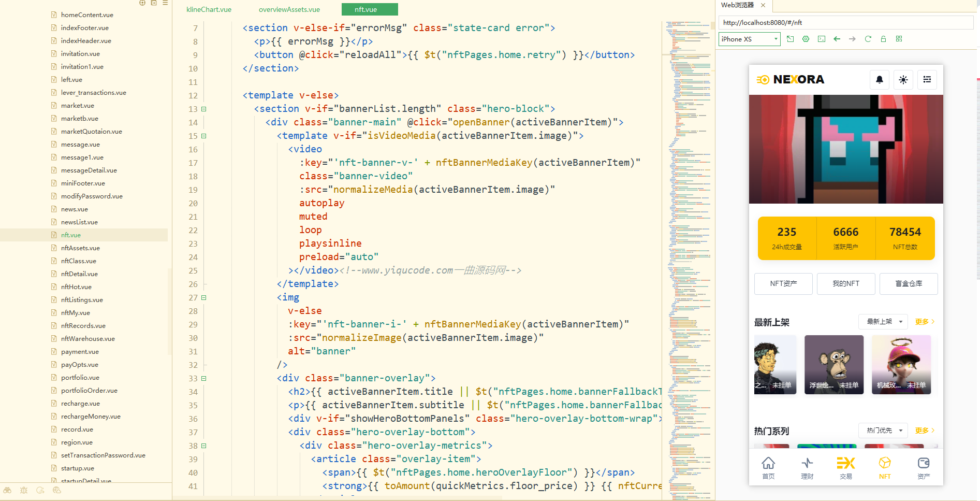Collapse code fold at line 38
Image resolution: width=980 pixels, height=501 pixels.
pyautogui.click(x=204, y=446)
